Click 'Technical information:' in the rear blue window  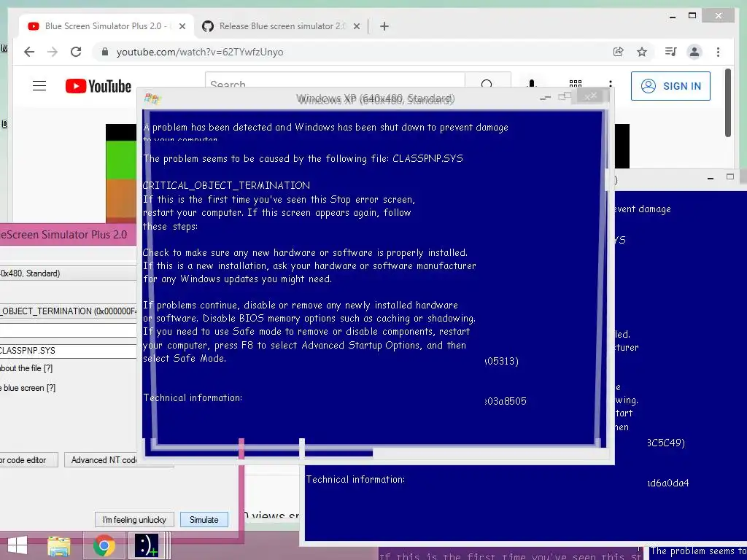[355, 480]
